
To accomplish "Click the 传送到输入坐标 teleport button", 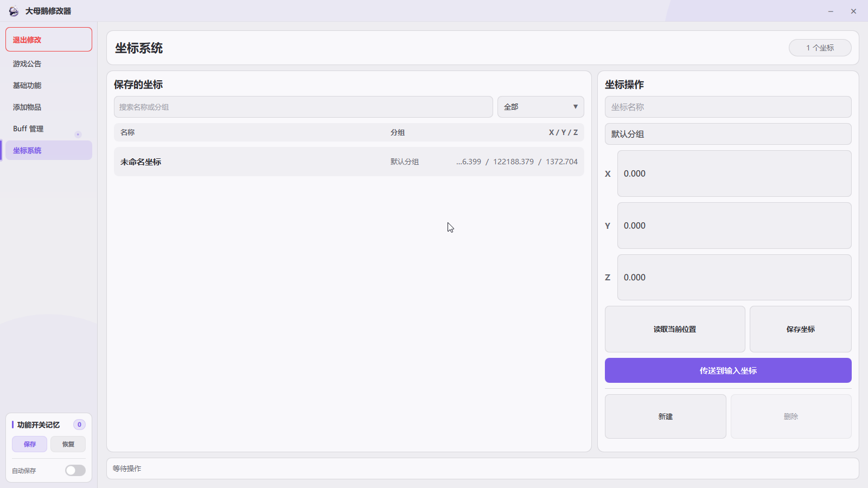I will [728, 370].
